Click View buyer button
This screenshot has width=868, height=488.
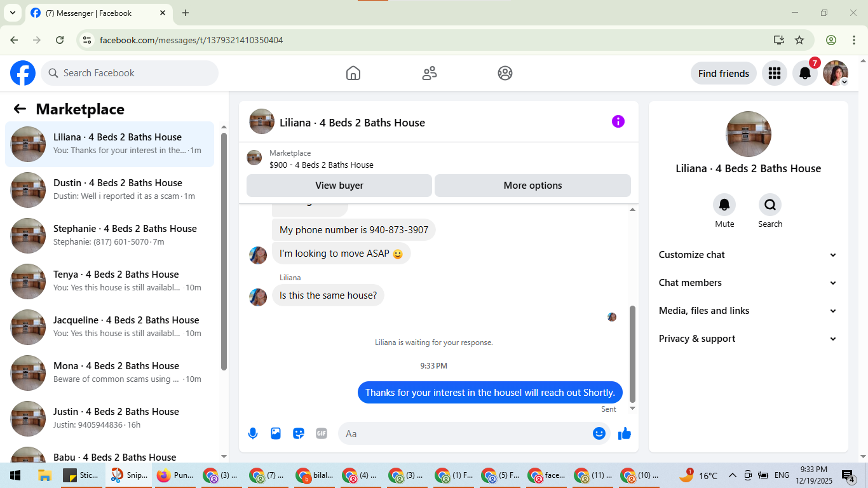click(339, 186)
